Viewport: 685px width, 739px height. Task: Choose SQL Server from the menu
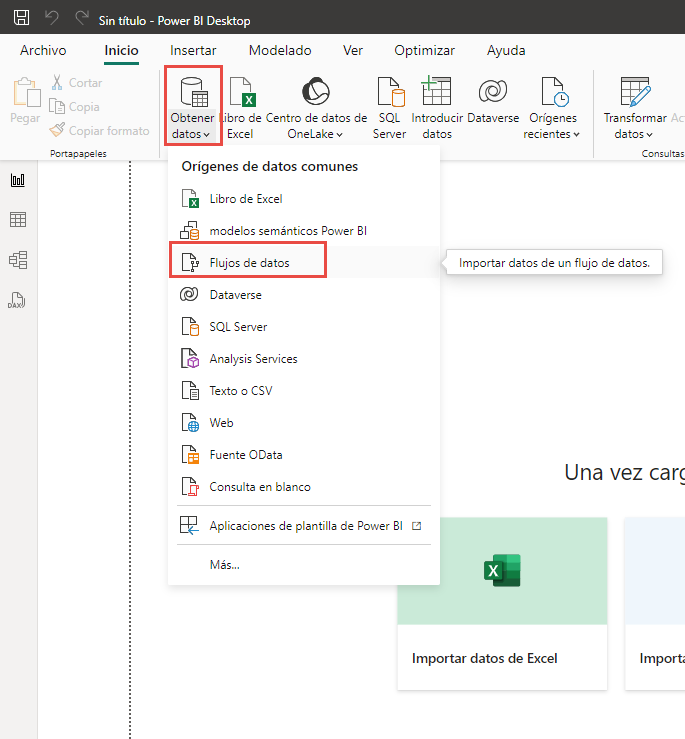(304, 327)
